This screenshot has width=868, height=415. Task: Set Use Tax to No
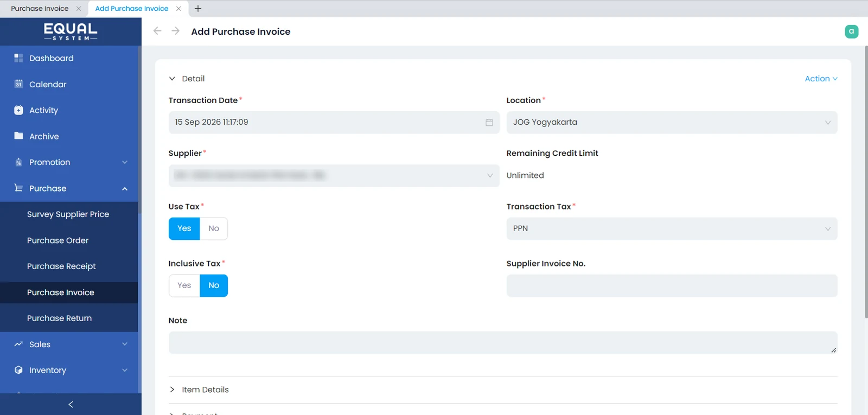[x=214, y=228]
